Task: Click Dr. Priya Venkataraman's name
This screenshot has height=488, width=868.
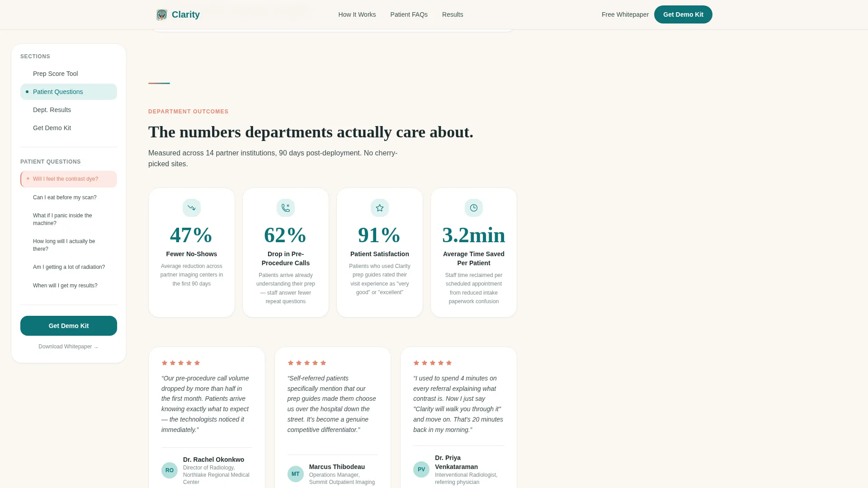Action: click(x=457, y=462)
